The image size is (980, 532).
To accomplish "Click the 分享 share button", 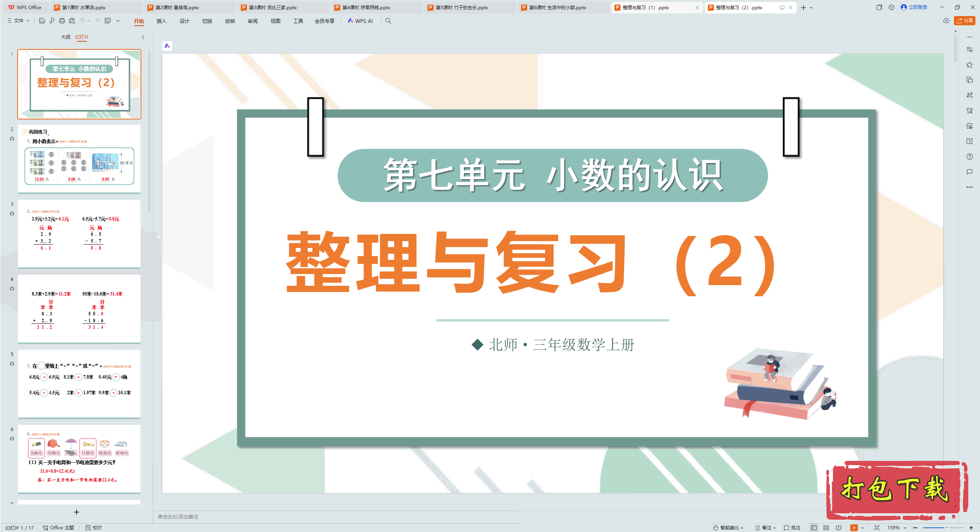I will point(965,21).
